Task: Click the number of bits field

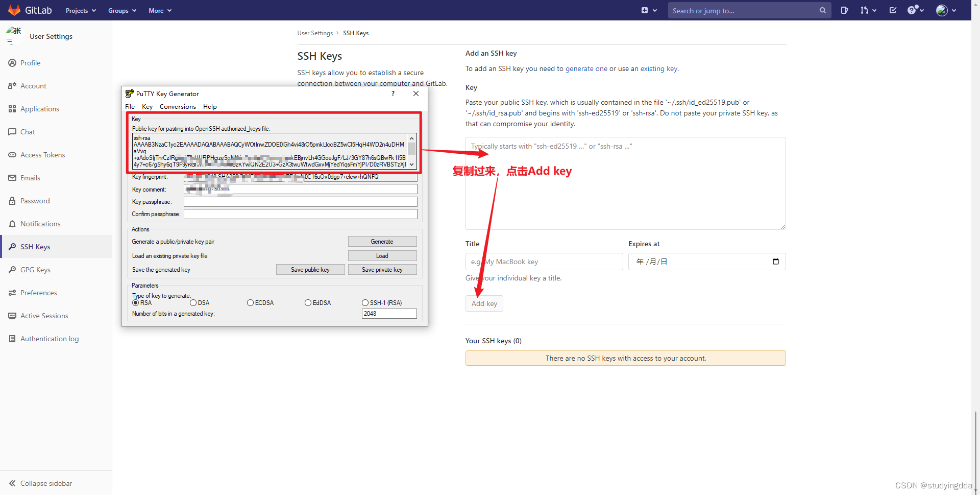Action: [x=389, y=314]
